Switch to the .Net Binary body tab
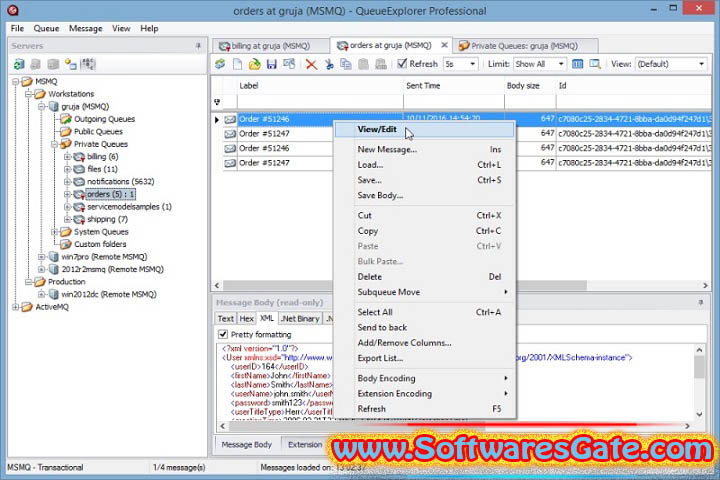The width and height of the screenshot is (720, 480). (x=300, y=318)
